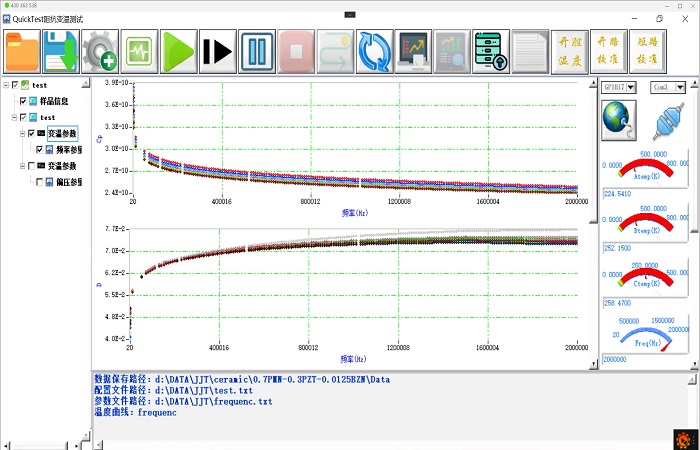Click the greyed-out curved path toolbar icon
This screenshot has width=700, height=450.
click(335, 51)
